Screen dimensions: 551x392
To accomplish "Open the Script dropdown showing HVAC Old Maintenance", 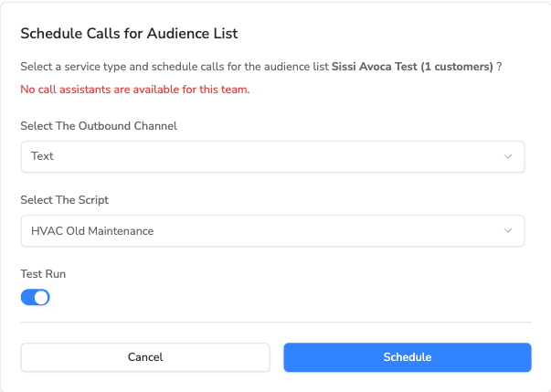I will point(272,231).
